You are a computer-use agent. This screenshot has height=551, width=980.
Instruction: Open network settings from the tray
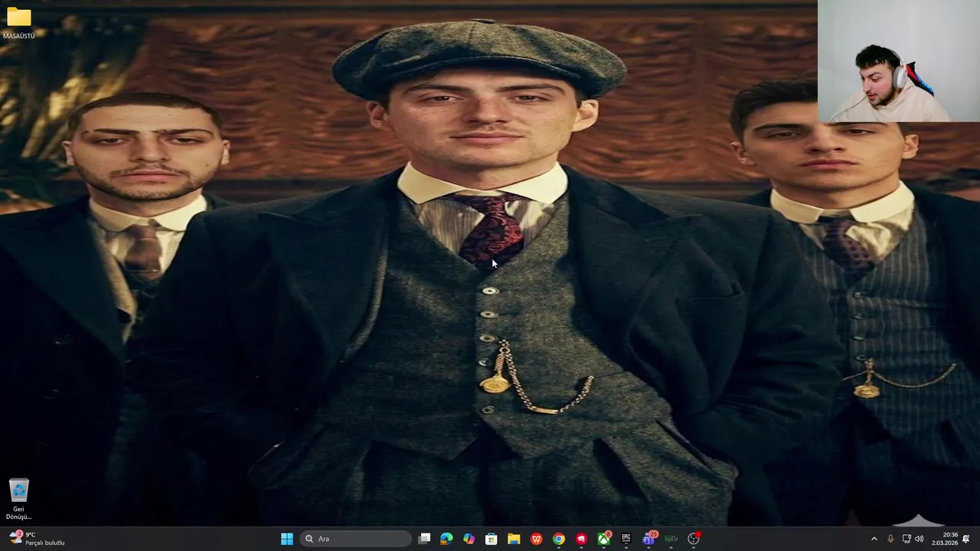click(x=906, y=539)
